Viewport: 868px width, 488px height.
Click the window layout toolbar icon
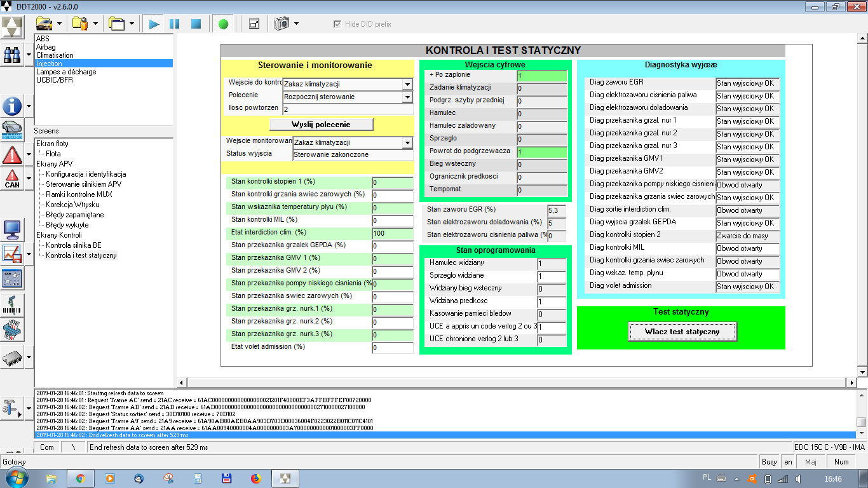point(254,24)
